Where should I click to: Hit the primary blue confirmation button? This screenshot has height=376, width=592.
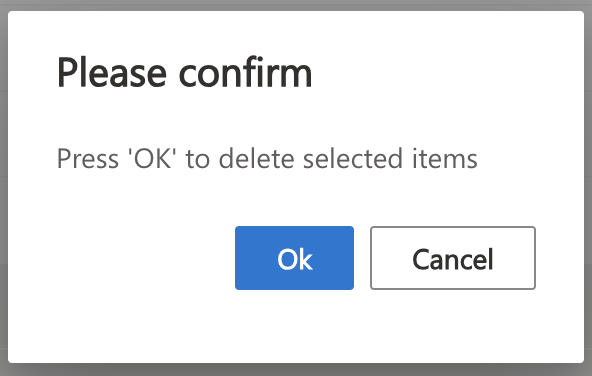tap(294, 258)
